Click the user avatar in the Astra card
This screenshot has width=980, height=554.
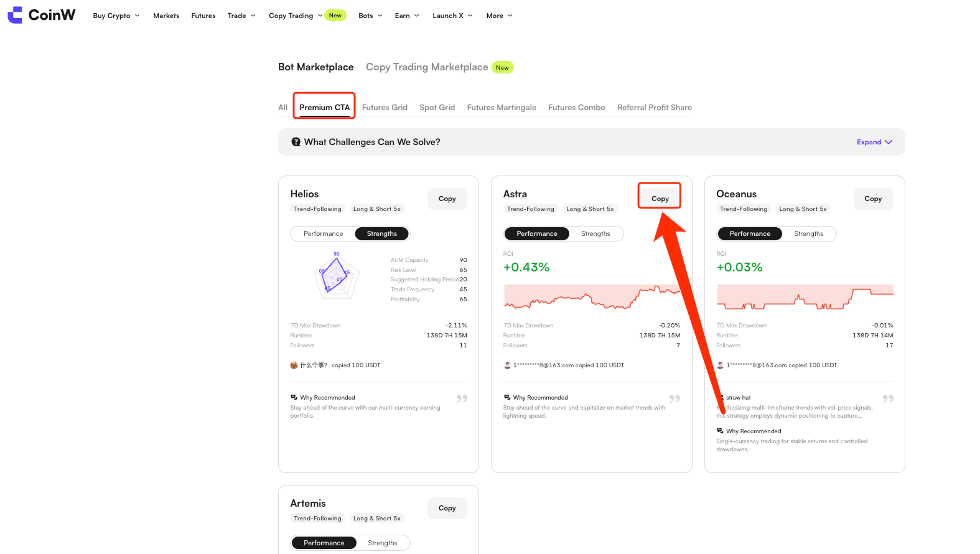click(507, 365)
